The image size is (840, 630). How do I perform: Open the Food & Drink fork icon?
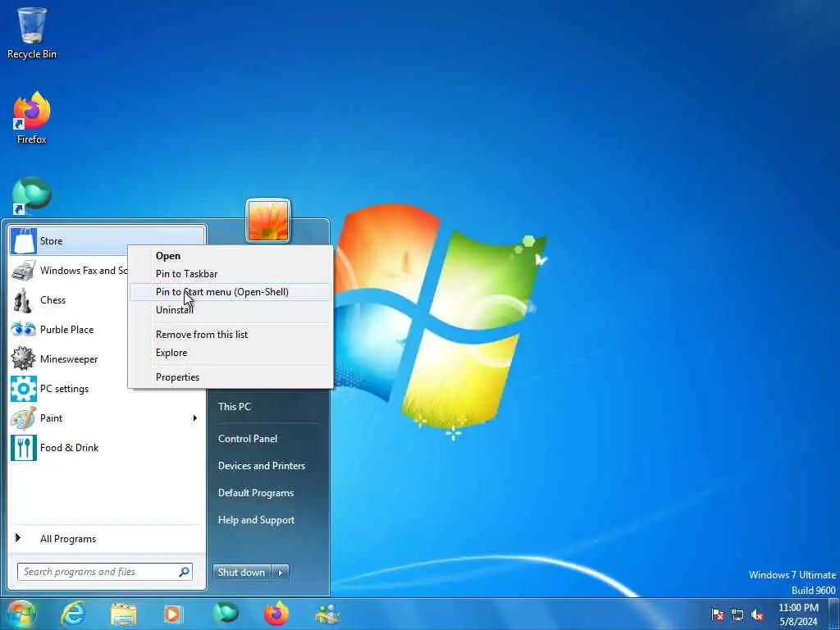pos(24,448)
